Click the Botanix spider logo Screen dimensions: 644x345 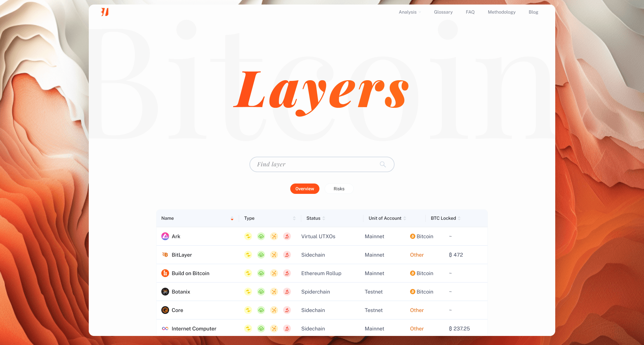pyautogui.click(x=165, y=292)
